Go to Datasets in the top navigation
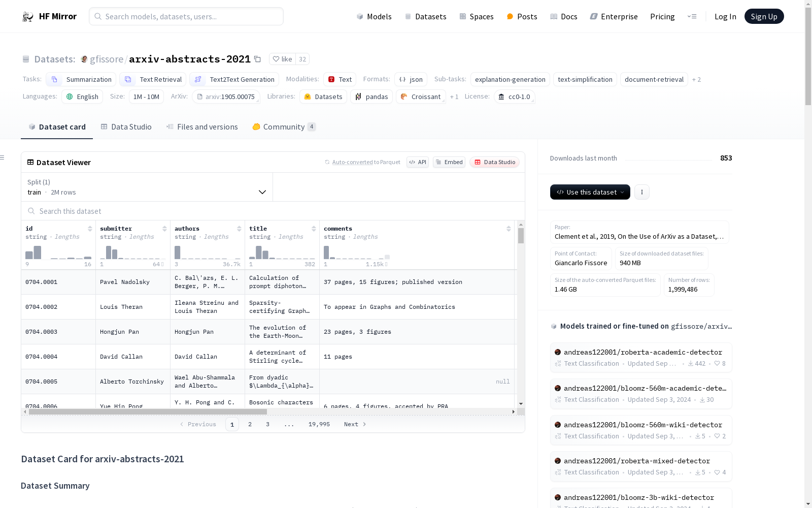The image size is (812, 508). pos(425,16)
